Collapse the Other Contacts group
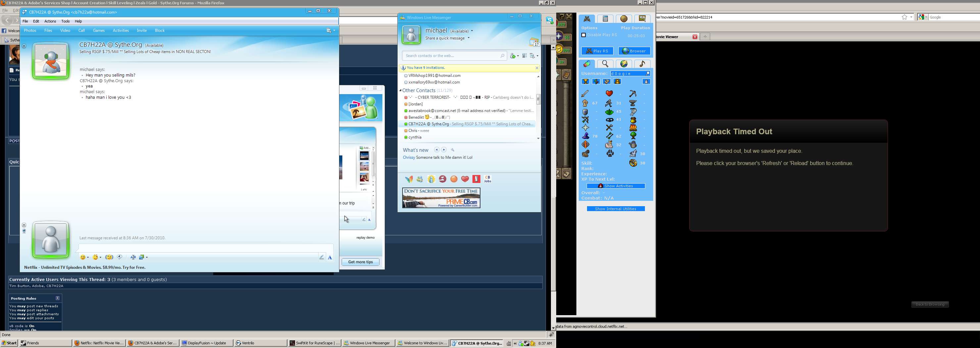 (x=400, y=90)
